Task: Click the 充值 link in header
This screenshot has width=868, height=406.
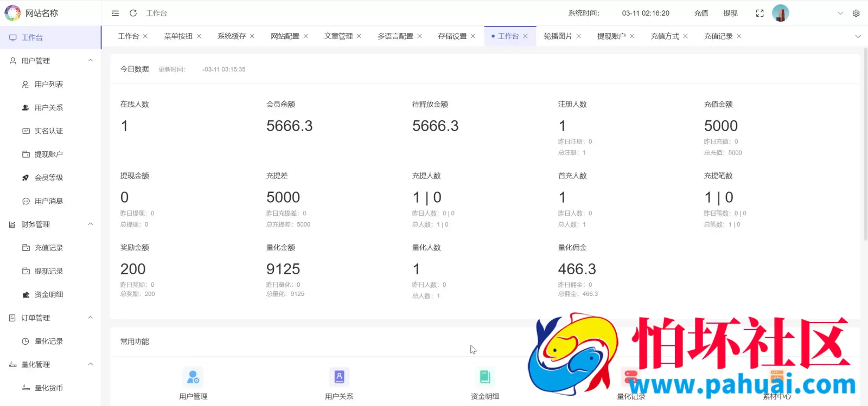Action: pos(701,13)
